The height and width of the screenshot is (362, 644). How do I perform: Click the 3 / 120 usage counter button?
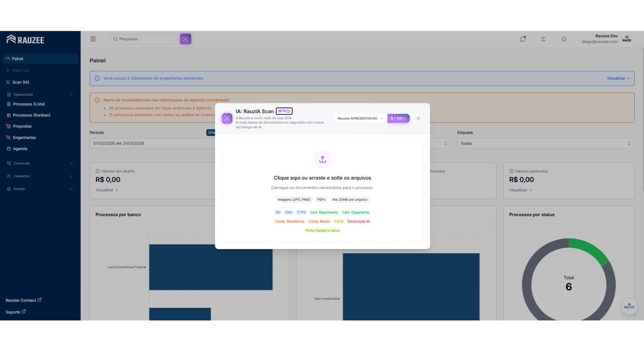(398, 118)
